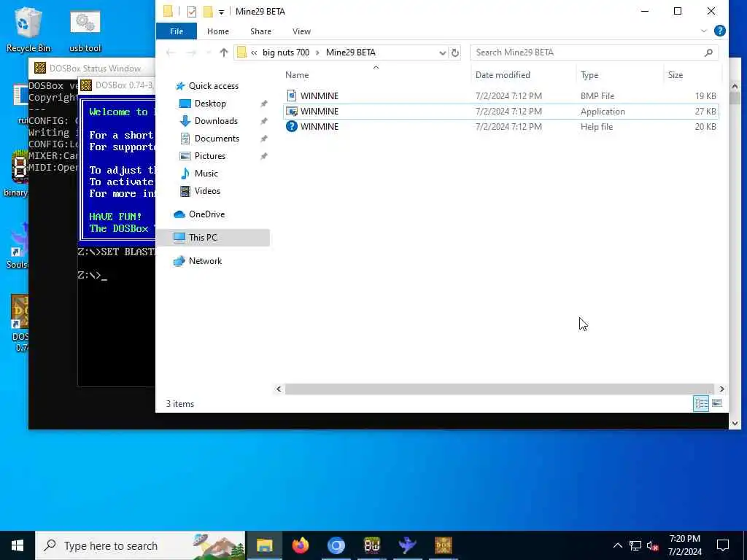Expand the Mine29 BETA breadcrumb arrow

(317, 52)
